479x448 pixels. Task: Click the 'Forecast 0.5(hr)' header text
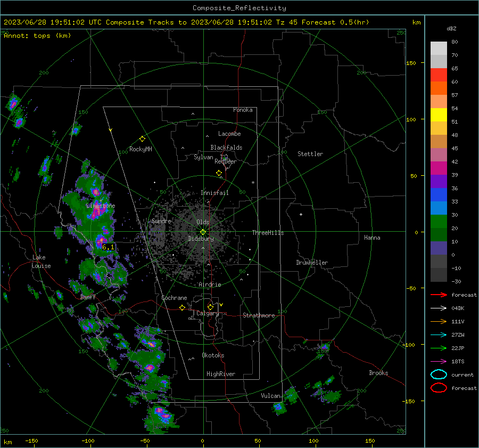tap(335, 22)
